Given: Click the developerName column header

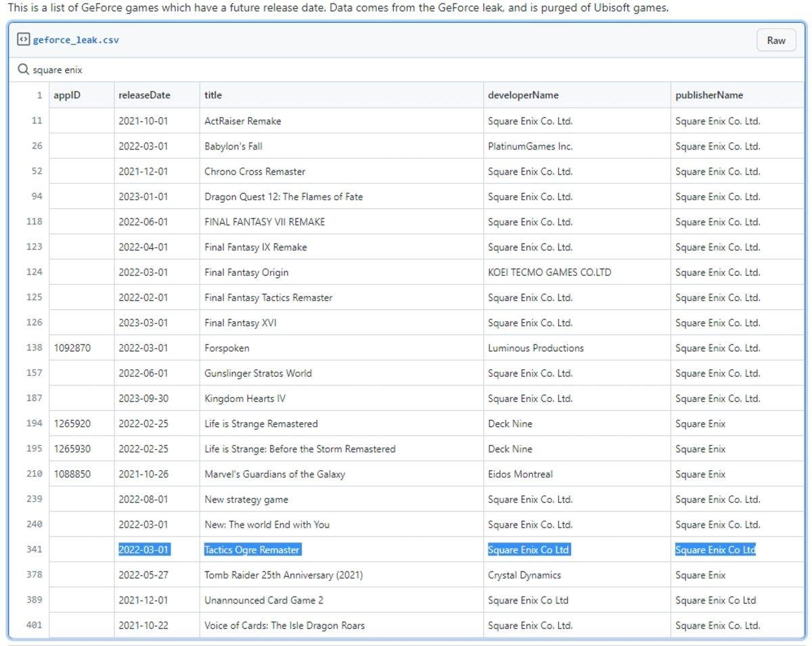Looking at the screenshot, I should click(x=523, y=95).
